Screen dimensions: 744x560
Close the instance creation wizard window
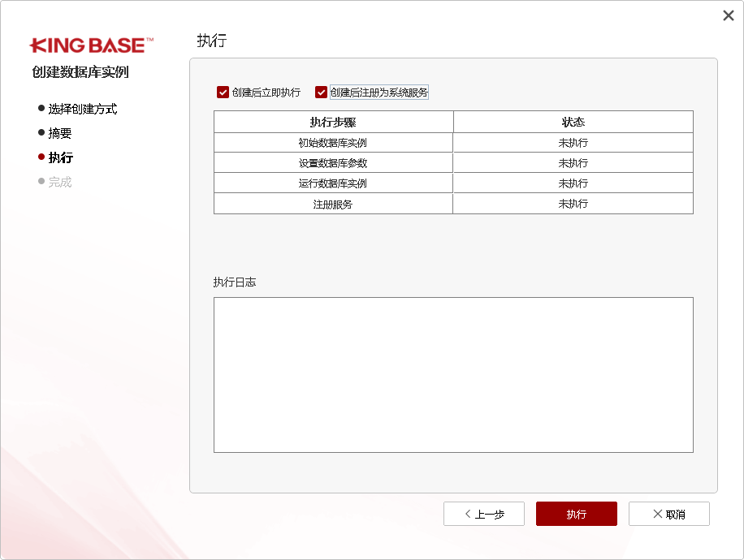pos(728,15)
